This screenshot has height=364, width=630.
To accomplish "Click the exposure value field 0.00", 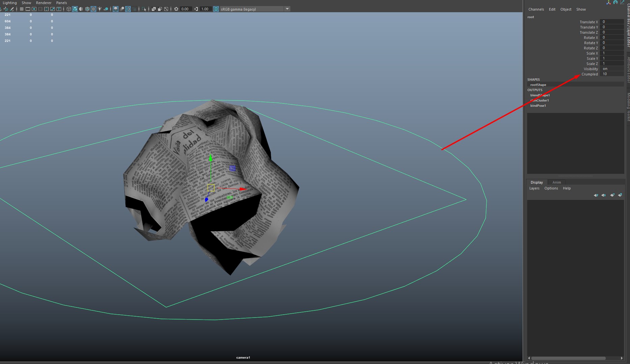I will tap(186, 9).
